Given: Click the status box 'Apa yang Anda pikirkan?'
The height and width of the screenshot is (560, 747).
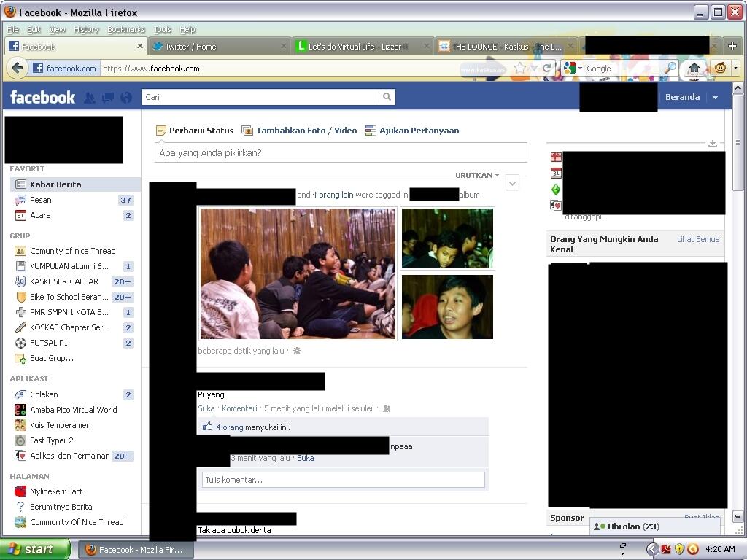Looking at the screenshot, I should click(x=341, y=153).
